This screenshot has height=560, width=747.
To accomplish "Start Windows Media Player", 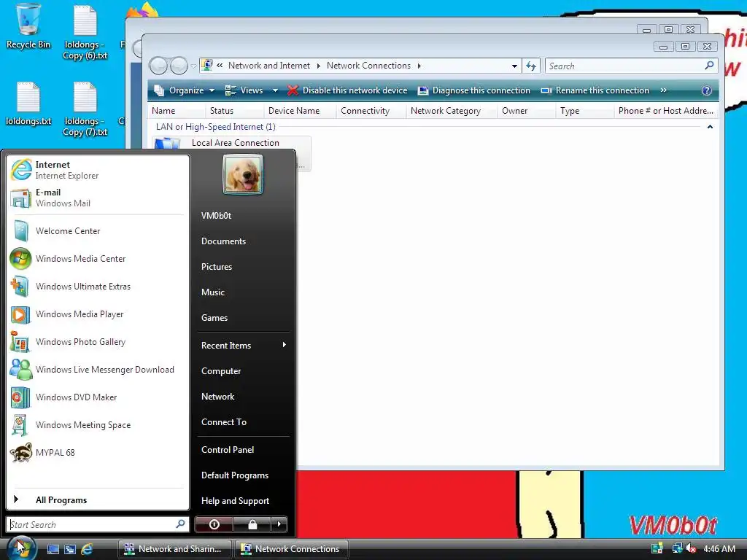I will [x=98, y=314].
